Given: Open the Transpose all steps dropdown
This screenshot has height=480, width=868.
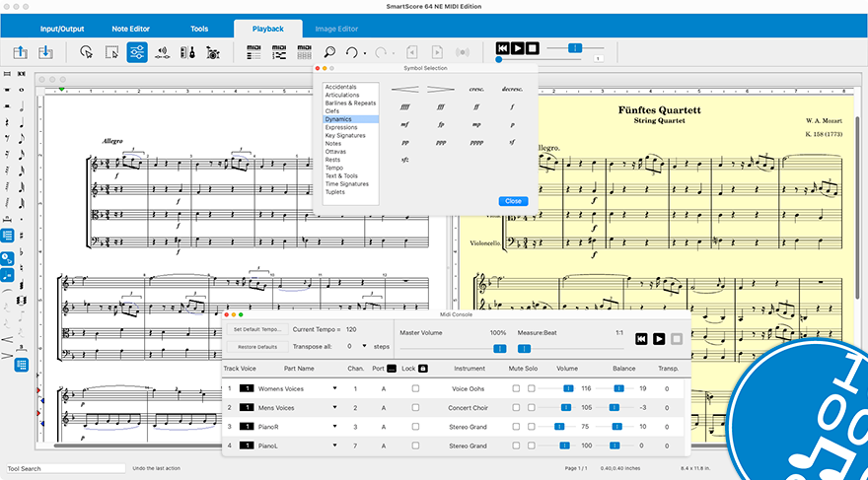Looking at the screenshot, I should [x=364, y=346].
